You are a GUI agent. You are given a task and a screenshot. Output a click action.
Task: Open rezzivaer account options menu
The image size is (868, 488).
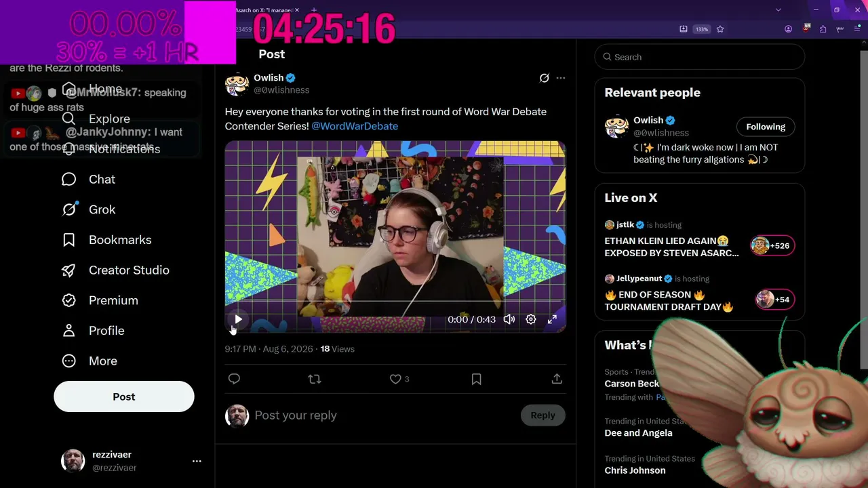point(197,461)
